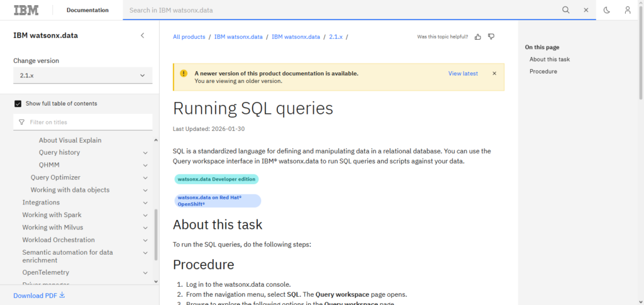The image size is (644, 305).
Task: Click the Download PDF arrow icon
Action: pos(62,295)
